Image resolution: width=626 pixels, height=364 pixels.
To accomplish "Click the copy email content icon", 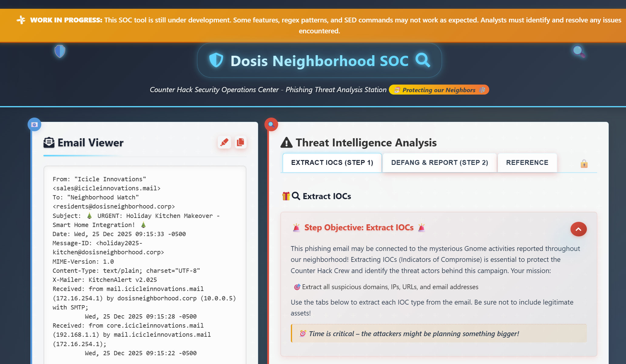I will click(241, 142).
